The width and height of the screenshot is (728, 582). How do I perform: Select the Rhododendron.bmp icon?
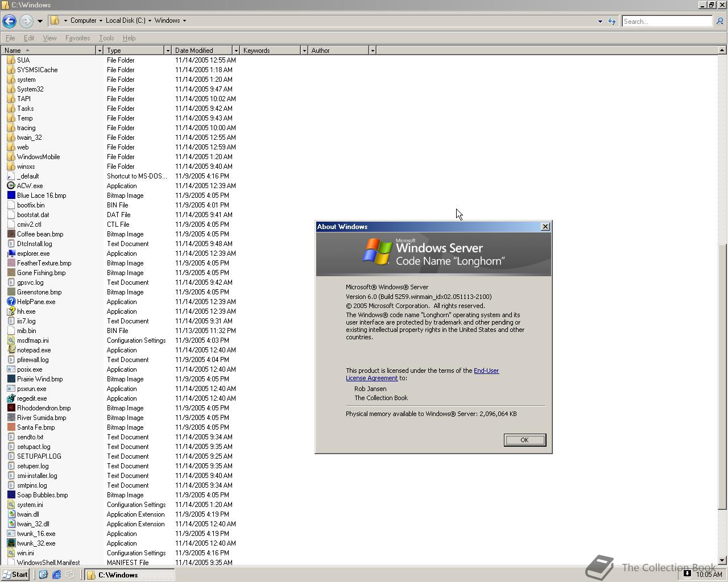11,408
